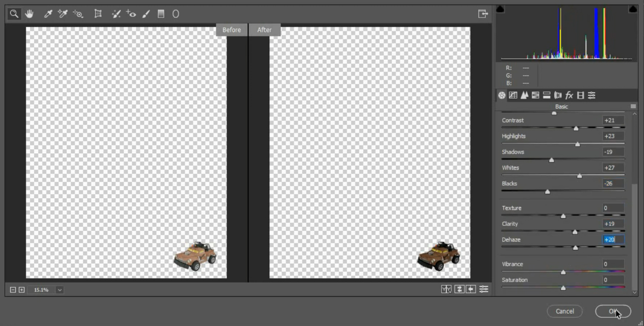
Task: Click the Clarity slider handle
Action: 575,232
